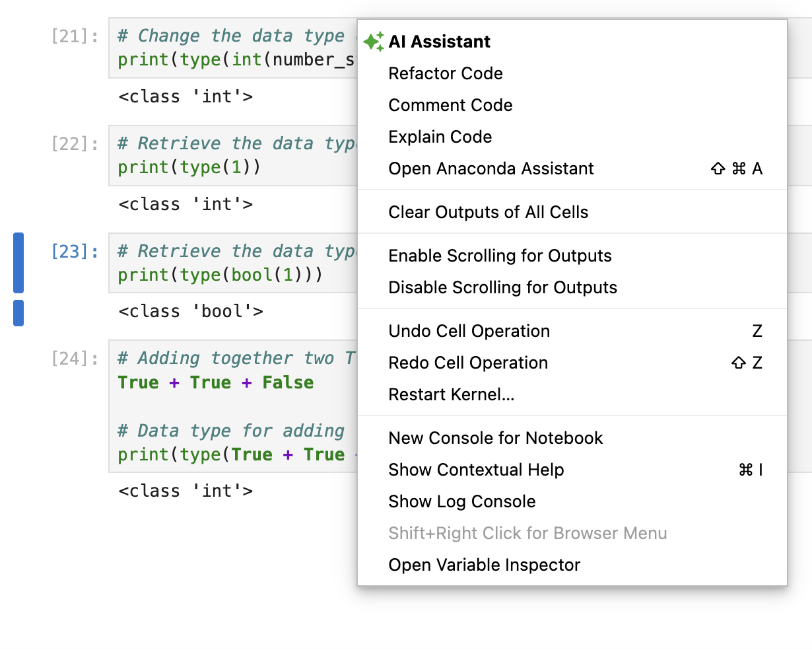Choose Redo Cell Operation
Viewport: 812px width, 650px height.
coord(468,363)
